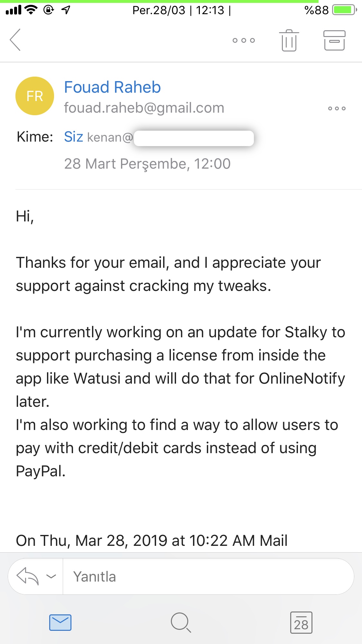Tap the quoted header On Thu, Mar 28
Screen dimensions: 362x644
coord(152,540)
